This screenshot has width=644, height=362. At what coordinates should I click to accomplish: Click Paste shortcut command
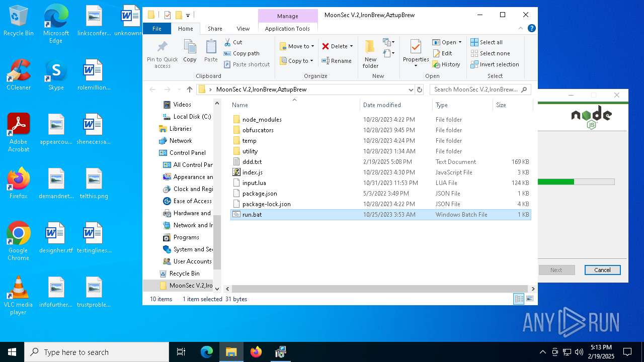(247, 64)
